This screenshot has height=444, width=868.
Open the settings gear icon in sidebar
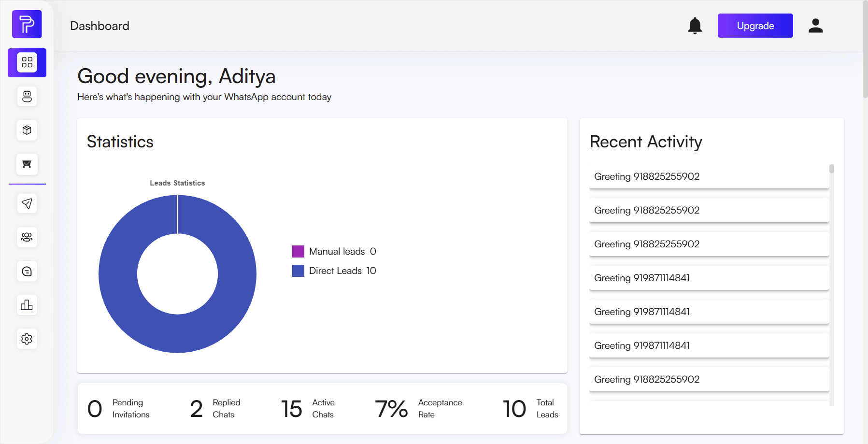(x=27, y=339)
